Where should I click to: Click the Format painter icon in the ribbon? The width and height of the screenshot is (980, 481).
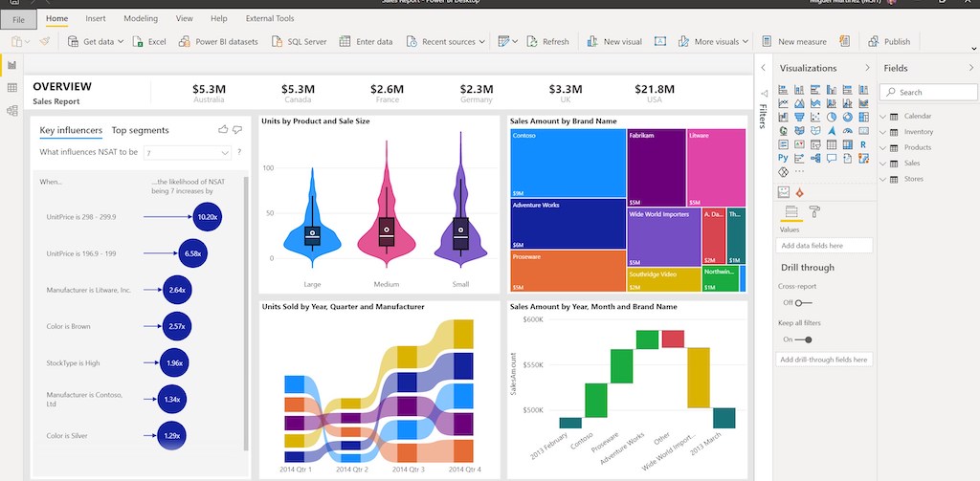pos(44,42)
